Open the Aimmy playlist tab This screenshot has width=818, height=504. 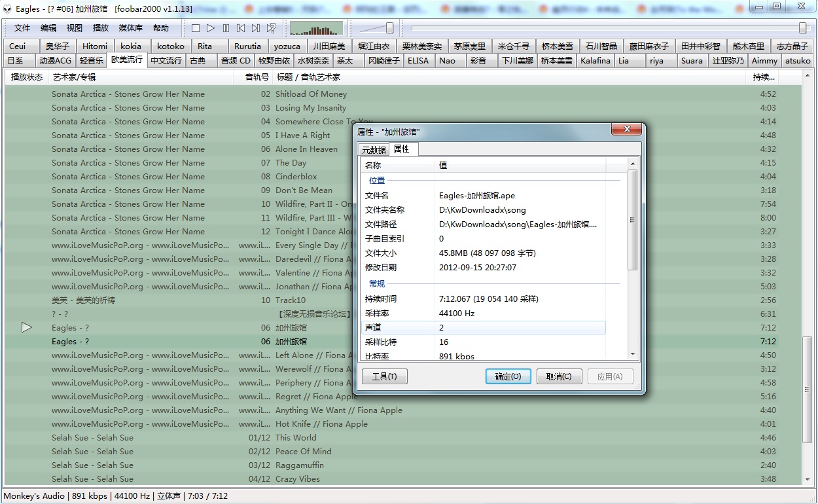(x=764, y=60)
